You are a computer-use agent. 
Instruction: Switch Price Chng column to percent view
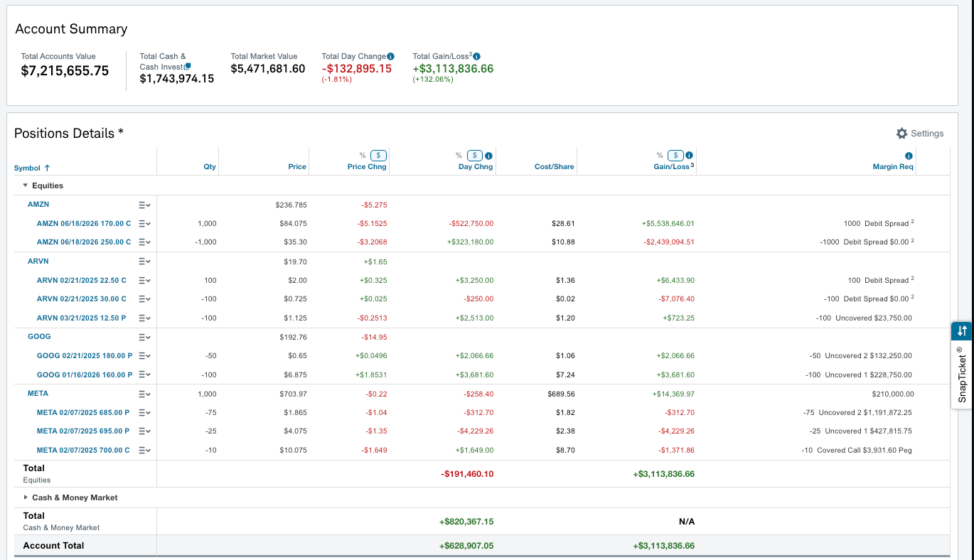[x=363, y=156]
